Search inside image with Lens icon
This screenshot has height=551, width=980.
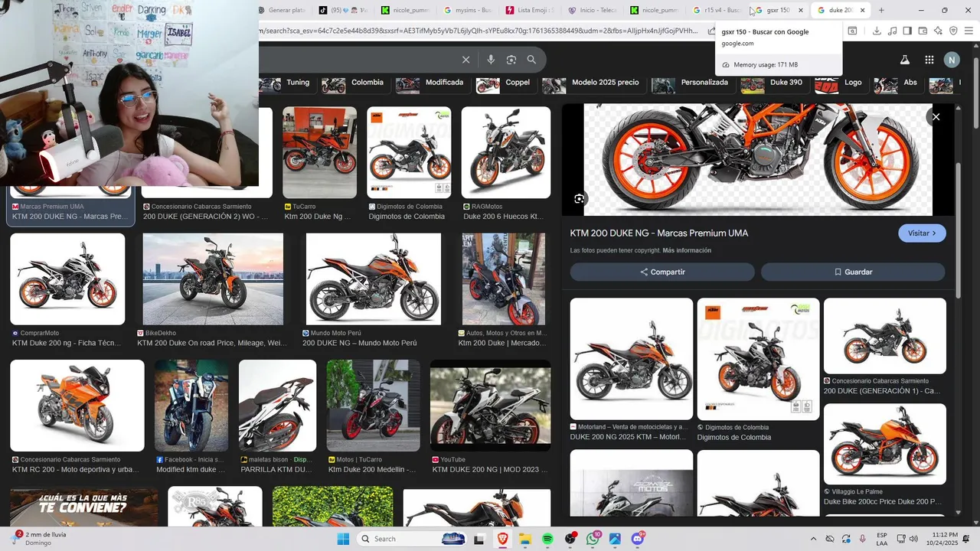[x=580, y=199]
